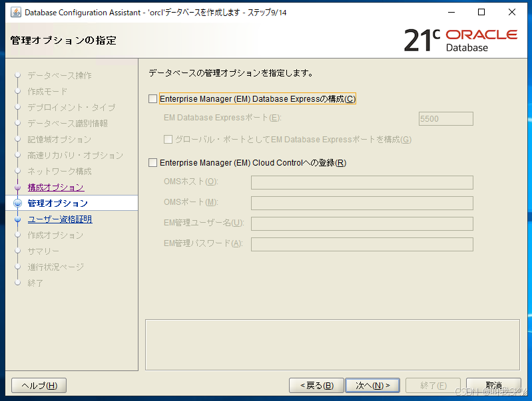Screen dimensions: 532x401
Task: Click ネットワーク構成 step in sidebar
Action: [59, 171]
